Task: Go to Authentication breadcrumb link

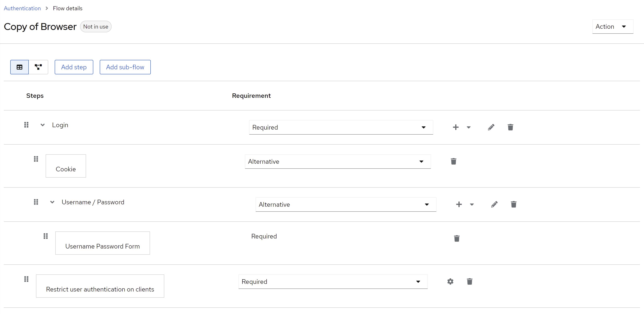Action: point(22,8)
